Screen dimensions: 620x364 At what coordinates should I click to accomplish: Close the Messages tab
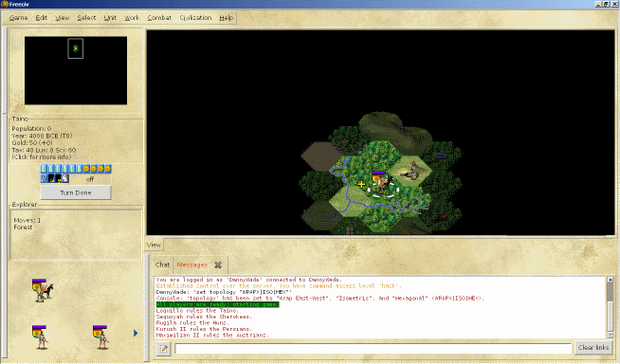pos(218,264)
